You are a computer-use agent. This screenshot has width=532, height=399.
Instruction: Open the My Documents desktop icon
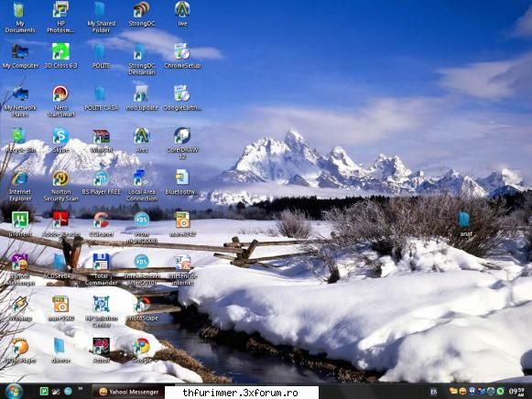19,17
